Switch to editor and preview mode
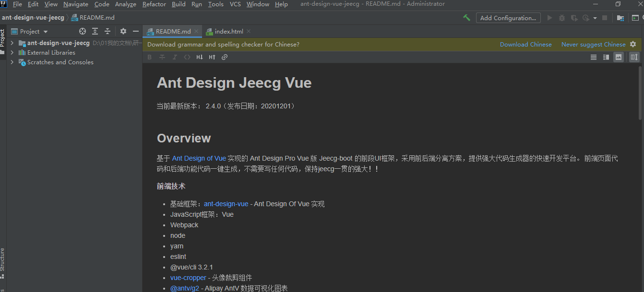The height and width of the screenshot is (292, 644). (x=606, y=57)
